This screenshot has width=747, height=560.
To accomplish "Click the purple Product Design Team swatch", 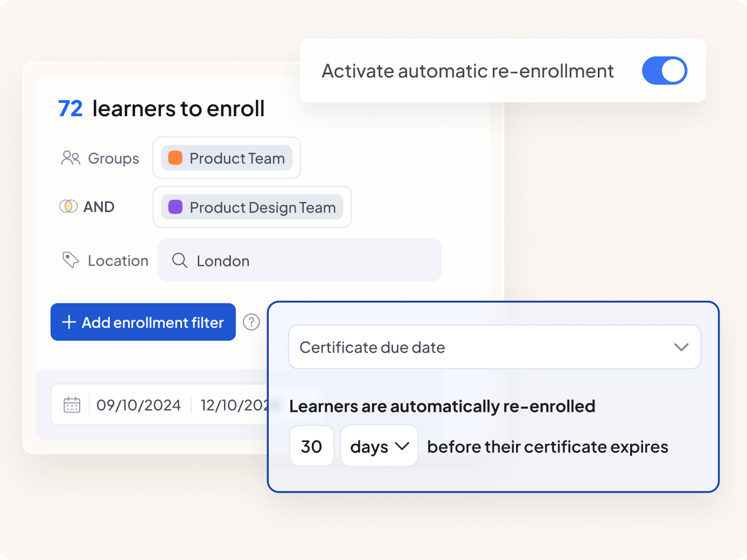I will coord(175,207).
